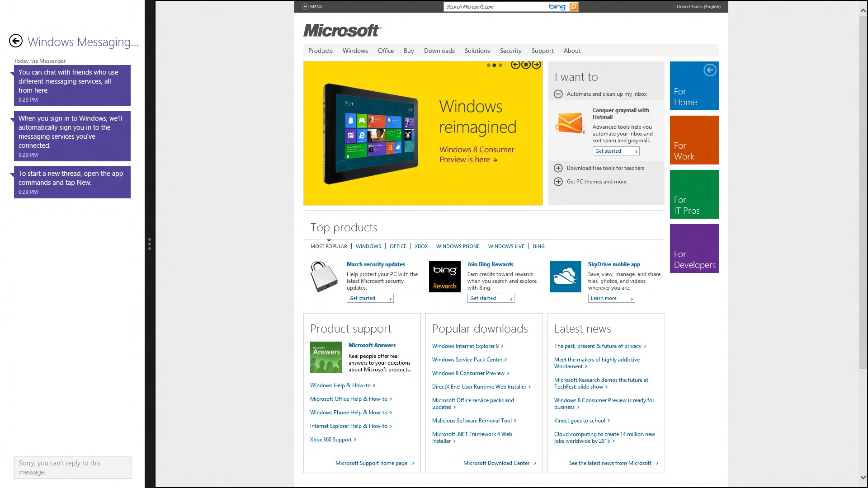Open the Support menu
Viewport: 868px width, 488px height.
coord(542,51)
